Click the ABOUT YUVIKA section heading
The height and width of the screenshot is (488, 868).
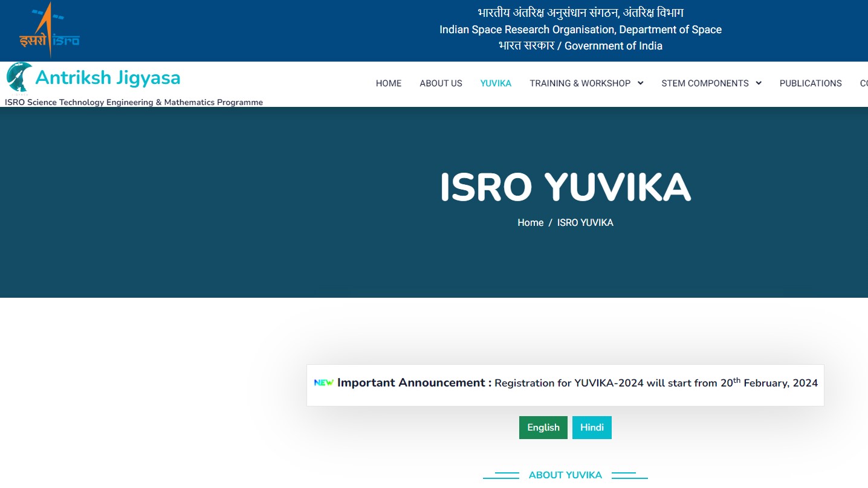[x=565, y=475]
